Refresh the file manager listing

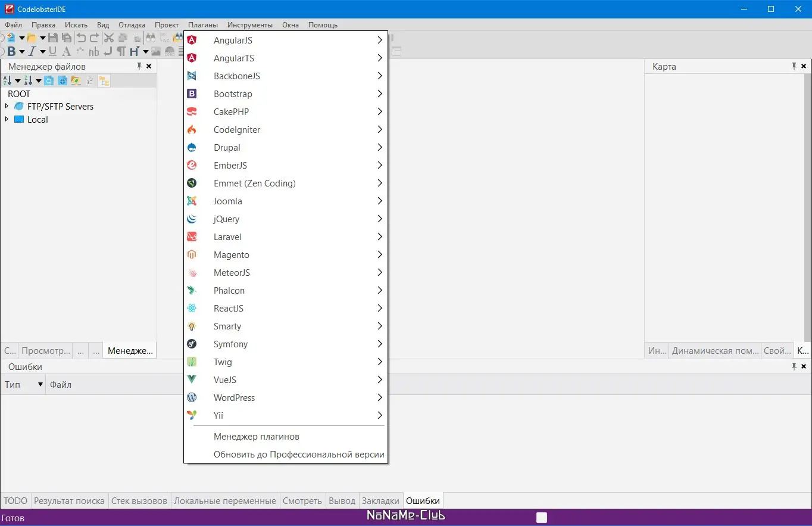49,81
